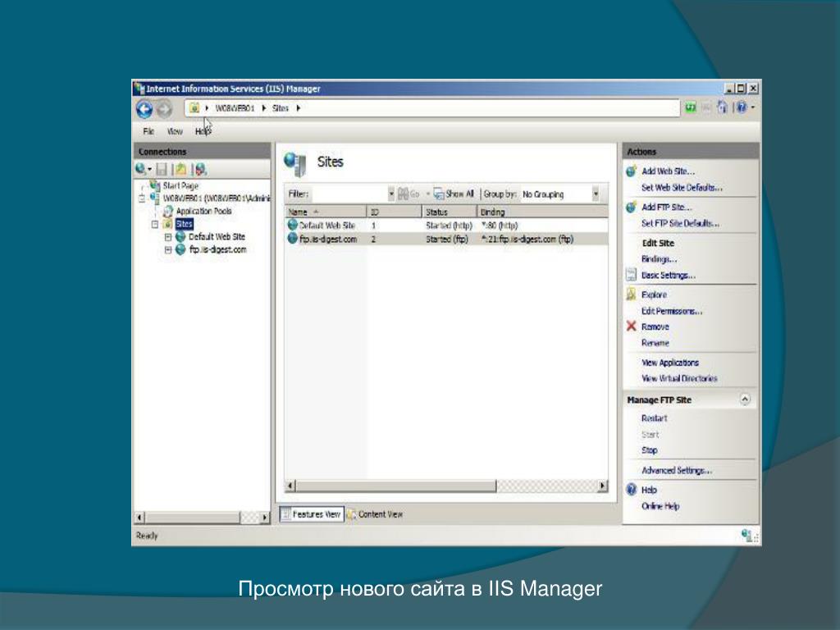Image resolution: width=840 pixels, height=630 pixels.
Task: Open the Help menu
Action: coord(203,131)
